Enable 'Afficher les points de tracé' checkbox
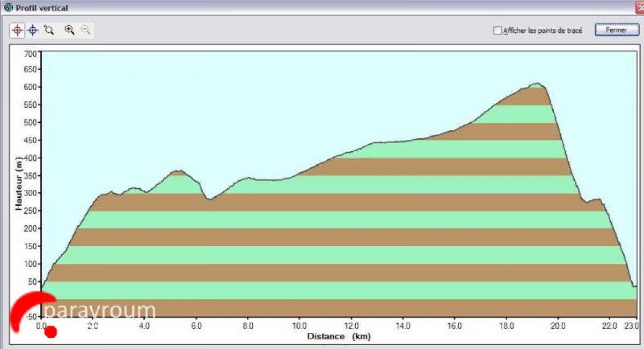The image size is (644, 349). [497, 31]
